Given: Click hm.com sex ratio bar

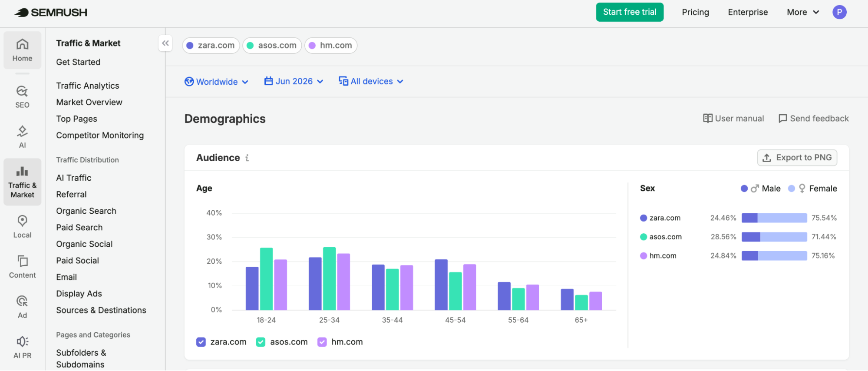Looking at the screenshot, I should [x=774, y=255].
